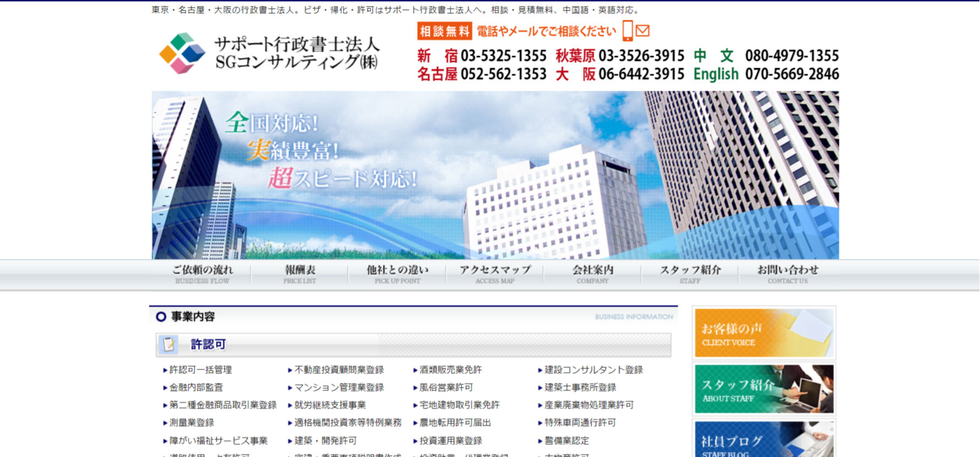980x457 pixels.
Task: Click the 許認可 document icon
Action: pyautogui.click(x=169, y=344)
